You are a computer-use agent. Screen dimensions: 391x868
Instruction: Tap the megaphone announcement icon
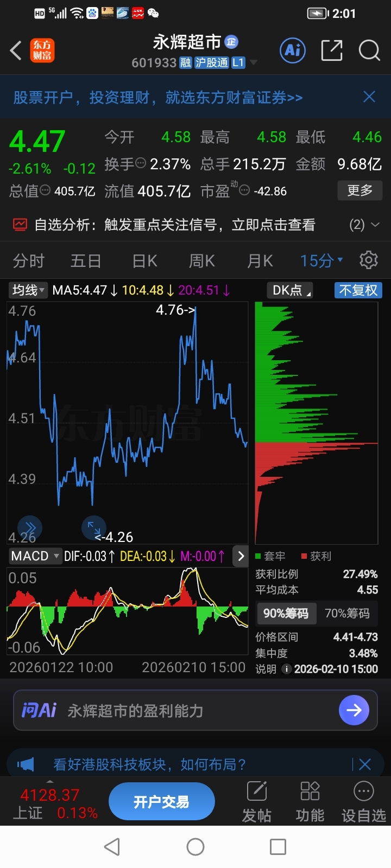tap(26, 764)
